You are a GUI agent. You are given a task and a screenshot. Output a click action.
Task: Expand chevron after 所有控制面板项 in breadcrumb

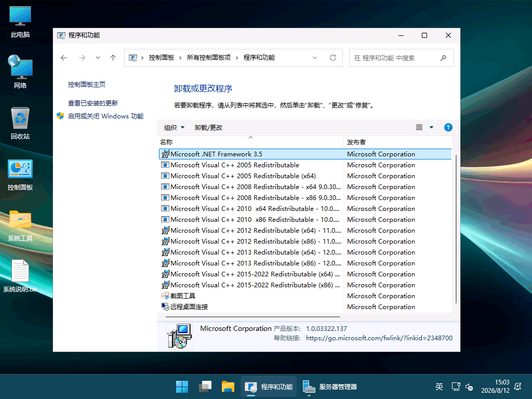point(237,58)
